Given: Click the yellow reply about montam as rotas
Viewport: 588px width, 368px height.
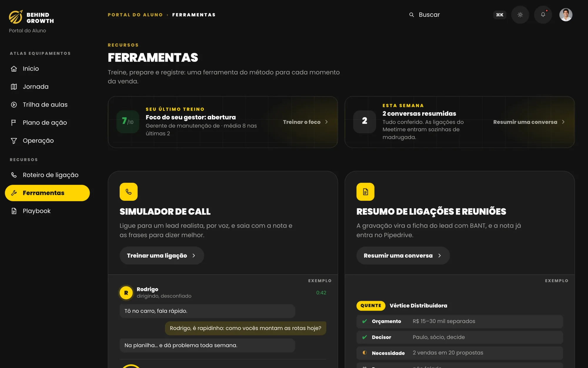Looking at the screenshot, I should [245, 328].
